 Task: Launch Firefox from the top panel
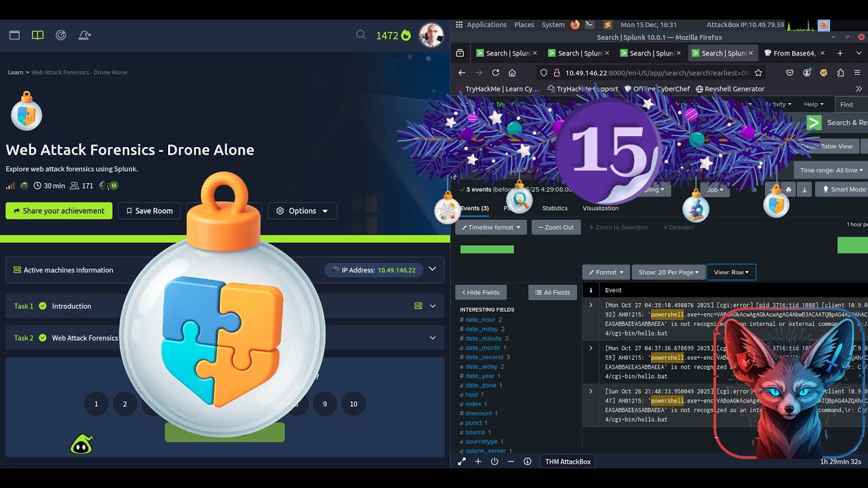click(575, 25)
